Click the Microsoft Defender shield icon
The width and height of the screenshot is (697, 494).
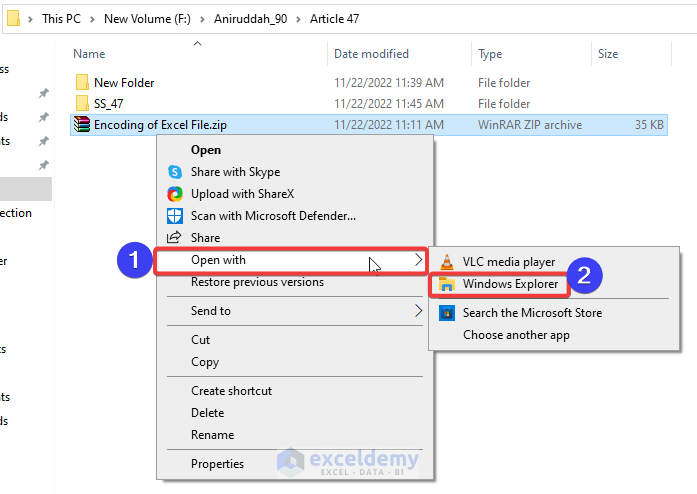pyautogui.click(x=175, y=215)
